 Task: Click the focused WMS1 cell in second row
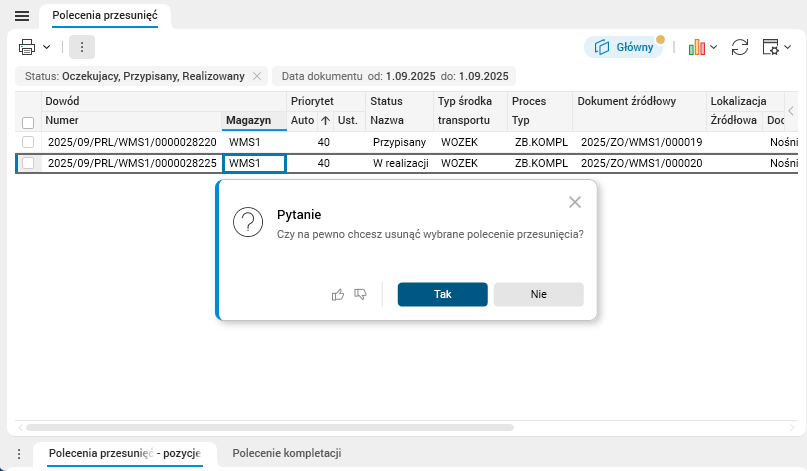[x=254, y=163]
